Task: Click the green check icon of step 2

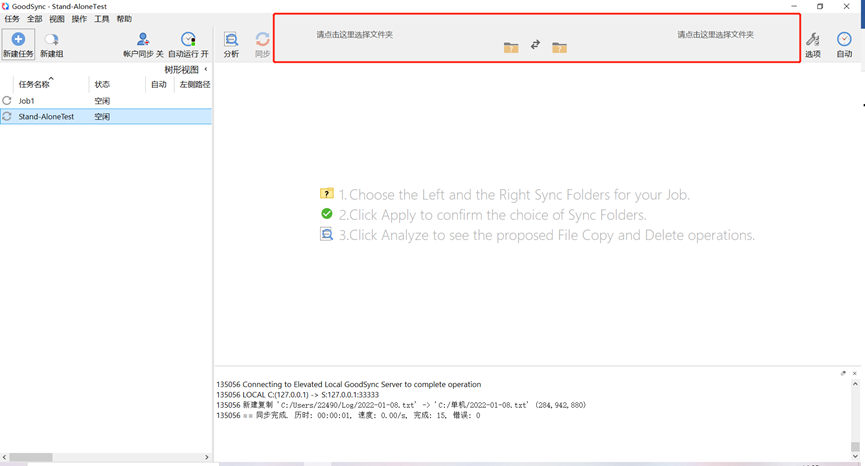Action: (x=327, y=214)
